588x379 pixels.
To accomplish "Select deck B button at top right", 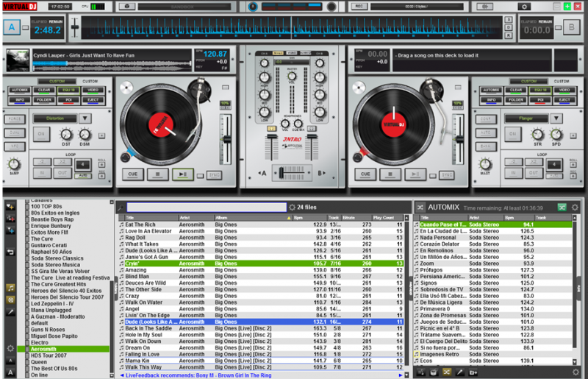I will click(571, 27).
